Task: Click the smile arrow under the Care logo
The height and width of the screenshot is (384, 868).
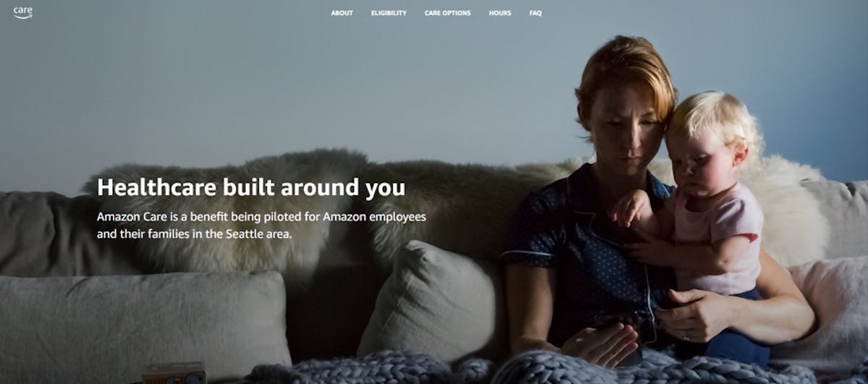Action: click(23, 17)
